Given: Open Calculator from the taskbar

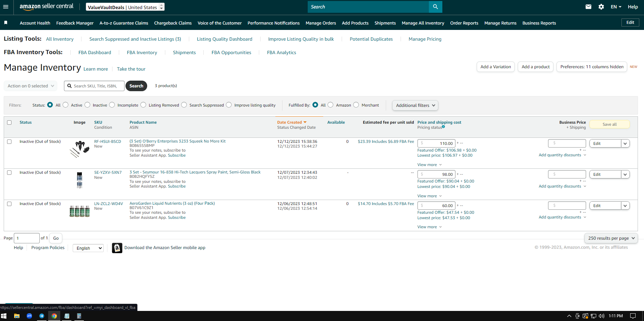Looking at the screenshot, I should click(x=79, y=316).
